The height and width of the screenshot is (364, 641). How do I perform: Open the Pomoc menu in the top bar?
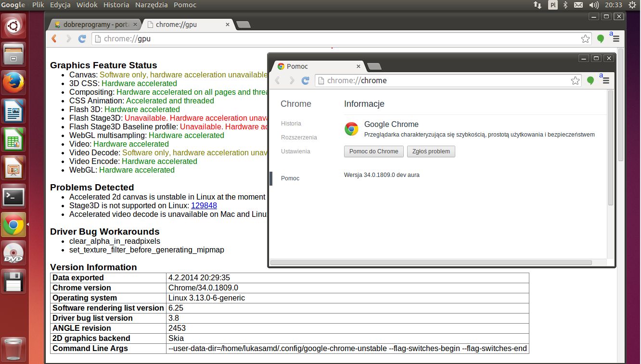[185, 5]
